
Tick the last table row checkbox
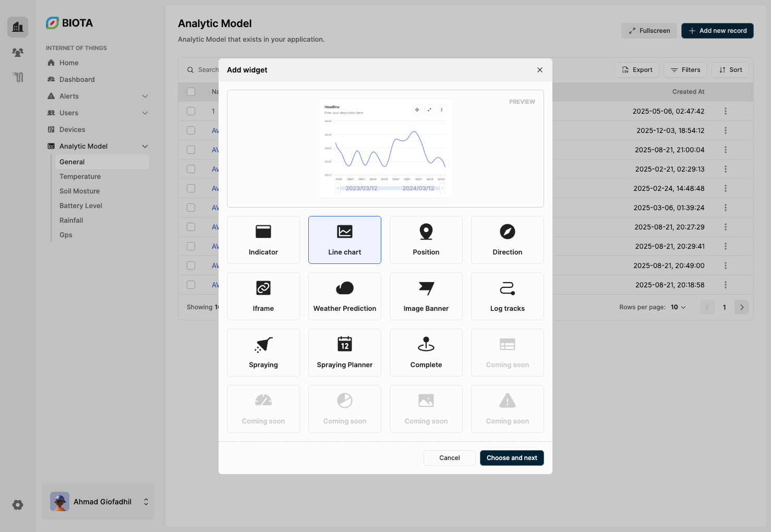[x=191, y=285]
